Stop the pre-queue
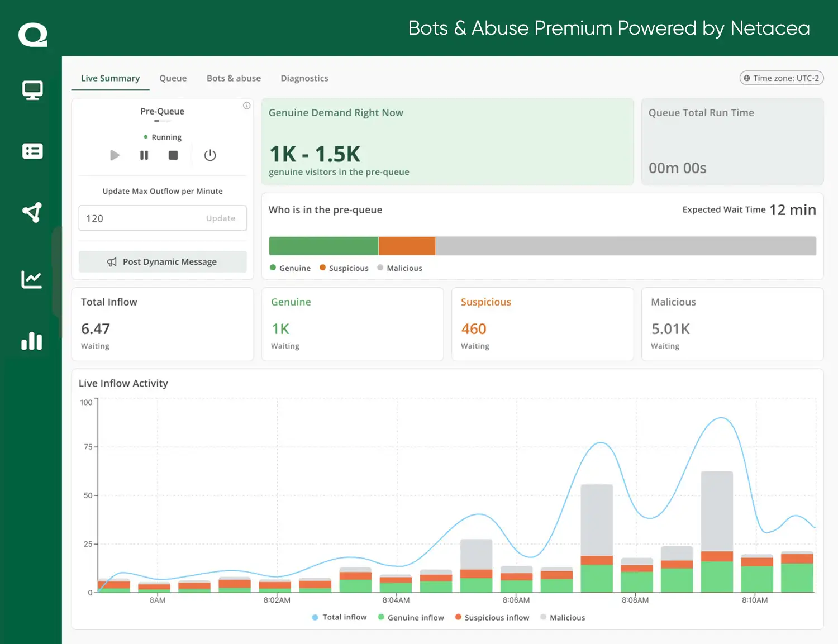 coord(173,155)
